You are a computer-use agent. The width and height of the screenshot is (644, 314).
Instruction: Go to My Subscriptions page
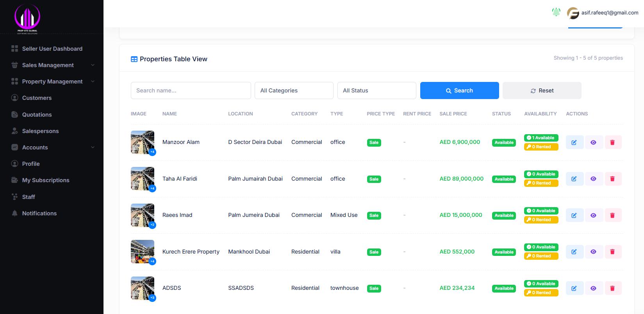46,180
